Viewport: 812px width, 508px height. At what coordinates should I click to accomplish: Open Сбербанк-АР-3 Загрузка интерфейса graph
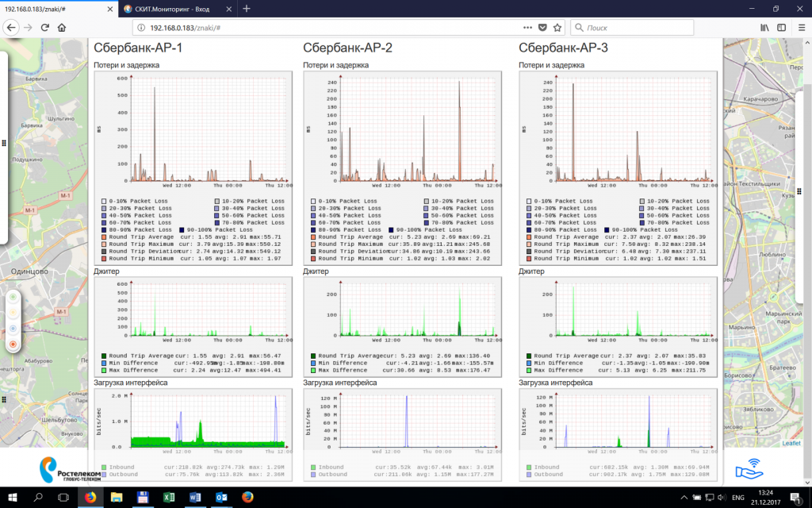coord(618,434)
